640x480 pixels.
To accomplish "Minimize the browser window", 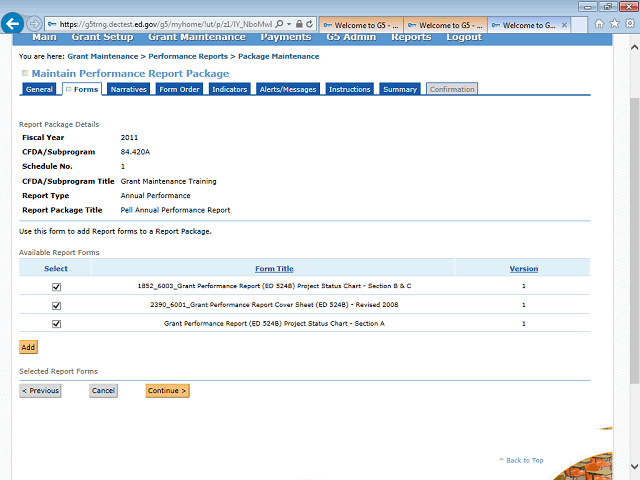I will [x=588, y=7].
